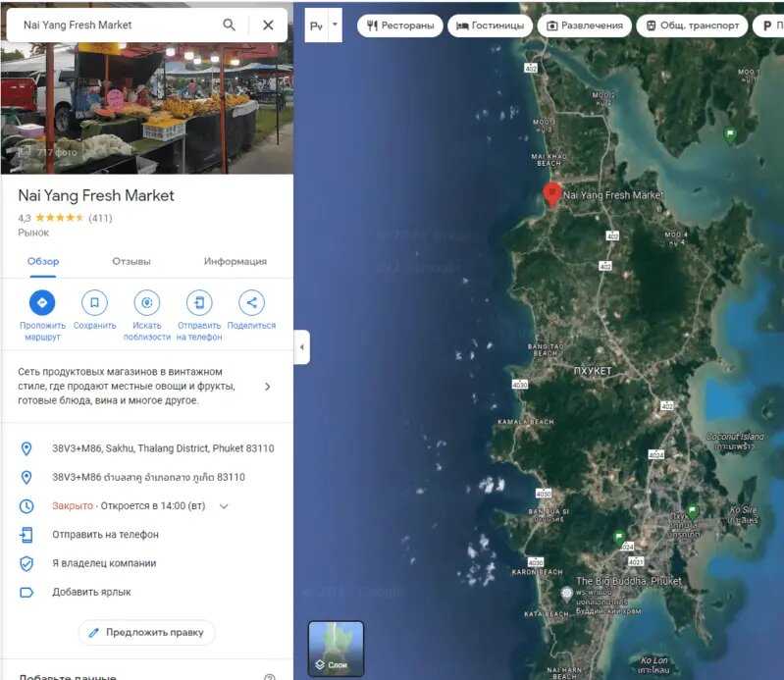Viewport: 784px width, 680px height.
Task: Click the Сохранить bookmark icon
Action: tap(94, 302)
